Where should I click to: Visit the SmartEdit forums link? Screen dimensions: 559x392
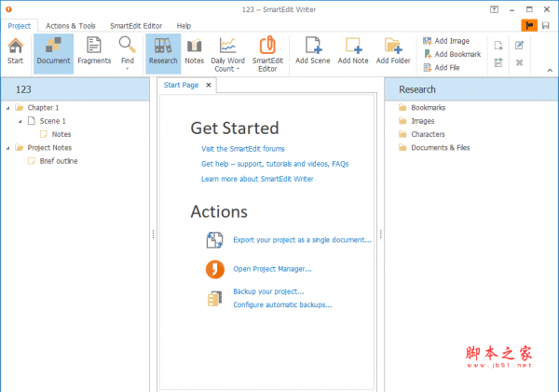click(243, 148)
